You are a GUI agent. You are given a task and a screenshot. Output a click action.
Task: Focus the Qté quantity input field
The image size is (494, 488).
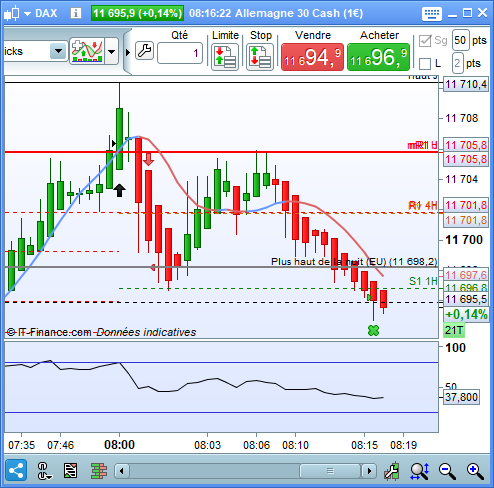[180, 53]
